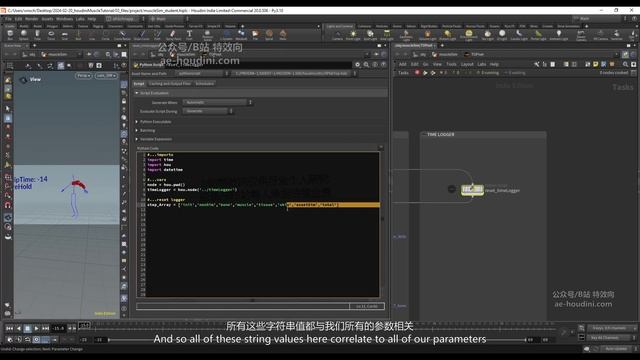
Task: Click the reset_timeLogger node in network
Action: pos(472,189)
